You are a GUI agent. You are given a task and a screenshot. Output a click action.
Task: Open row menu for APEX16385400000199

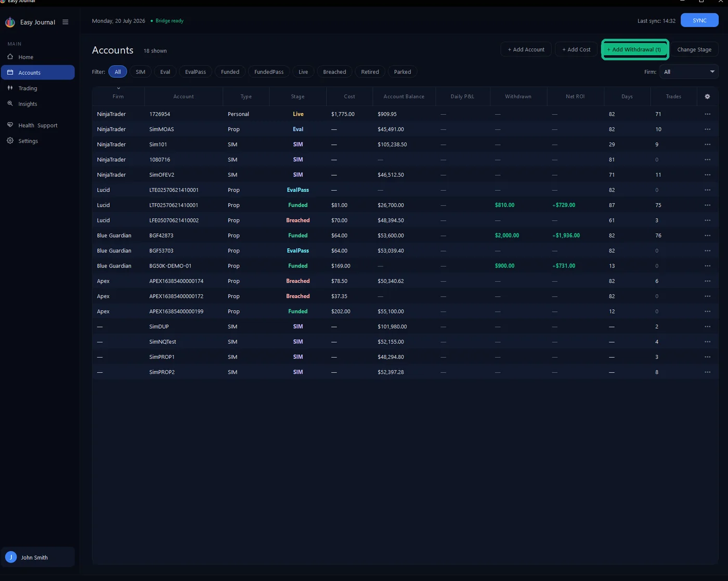tap(707, 311)
